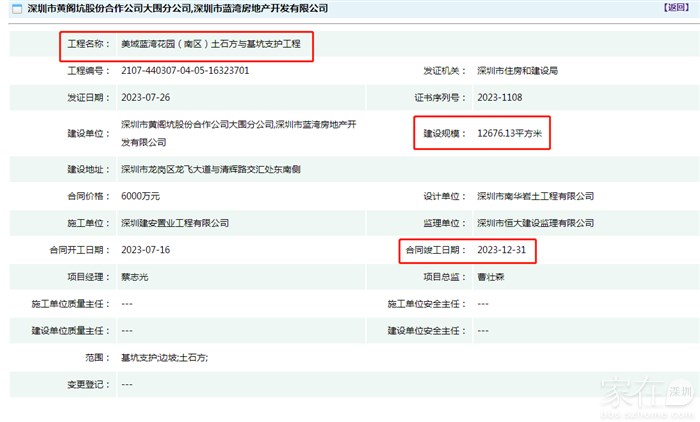Viewport: 700px width, 422px height.
Task: Click the contractor 深圳建安置业工程有限公司
Action: 176,222
